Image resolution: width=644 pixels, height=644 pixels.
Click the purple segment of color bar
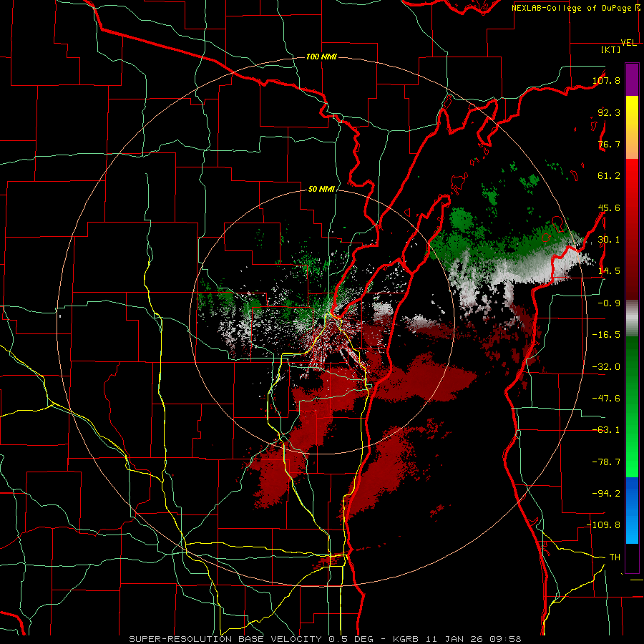pos(632,80)
